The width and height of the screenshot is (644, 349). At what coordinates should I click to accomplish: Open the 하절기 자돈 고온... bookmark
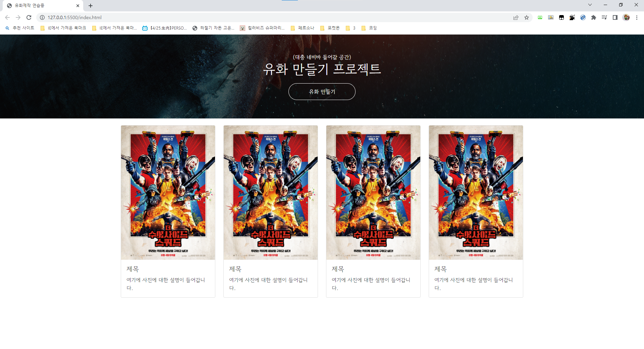214,28
